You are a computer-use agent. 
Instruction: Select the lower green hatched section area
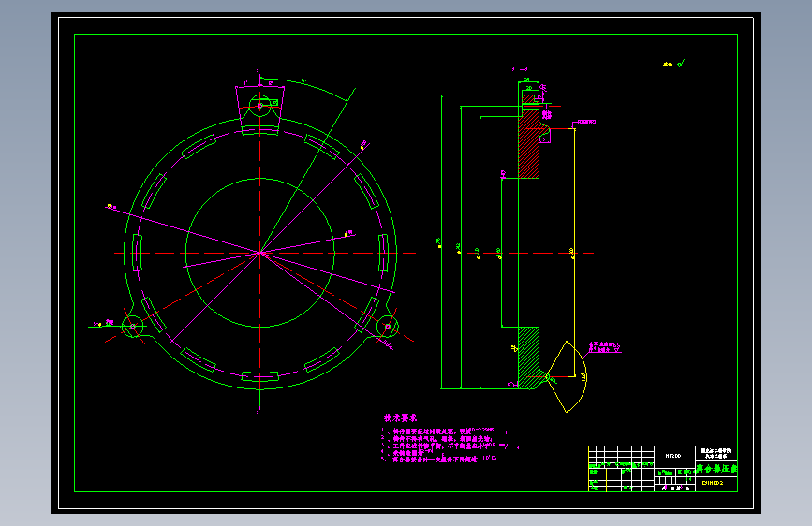[x=529, y=358]
